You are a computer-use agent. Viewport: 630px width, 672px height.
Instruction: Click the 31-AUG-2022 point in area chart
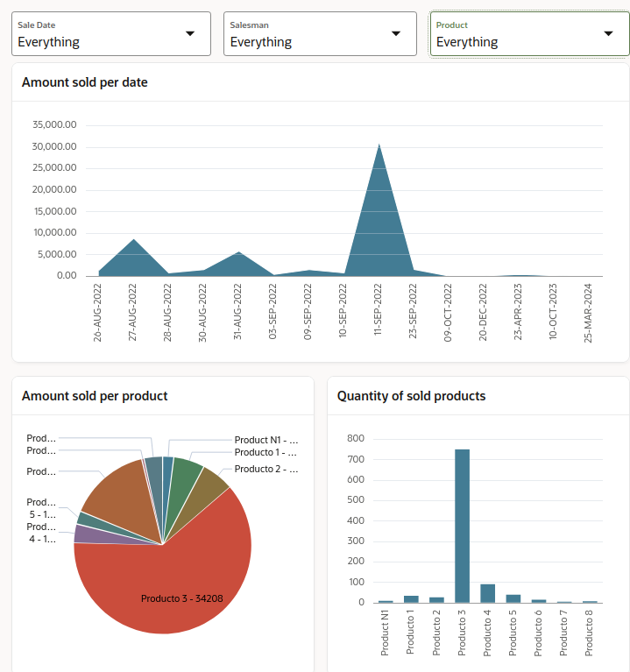pyautogui.click(x=238, y=265)
